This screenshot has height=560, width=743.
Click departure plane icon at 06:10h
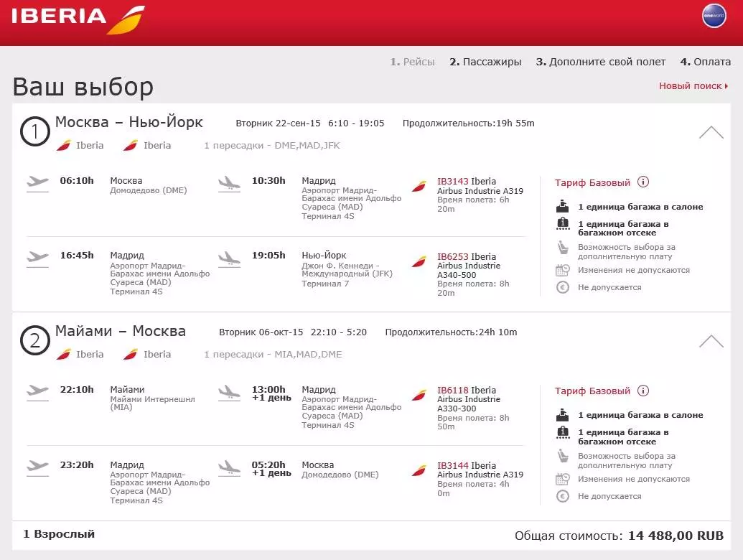pos(37,184)
